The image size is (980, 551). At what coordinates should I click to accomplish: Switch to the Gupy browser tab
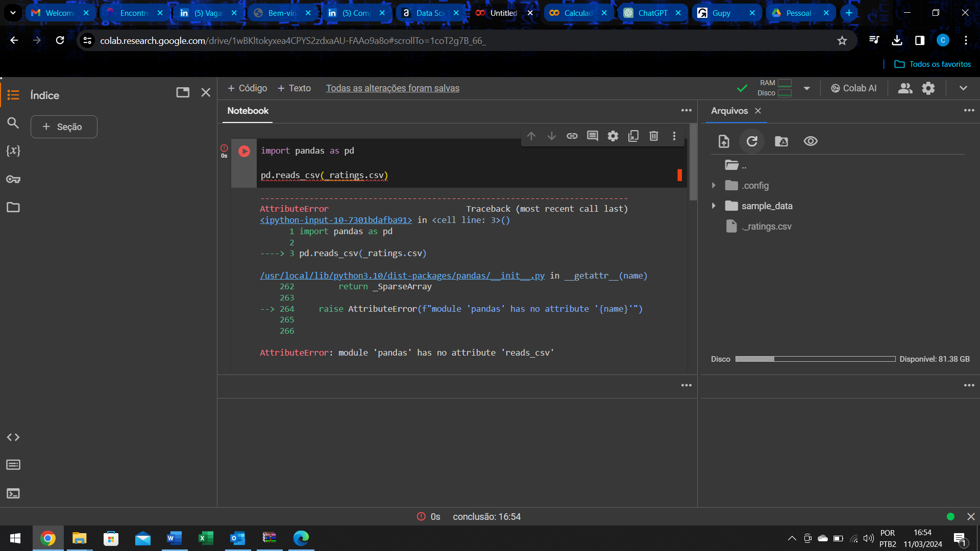(x=726, y=13)
